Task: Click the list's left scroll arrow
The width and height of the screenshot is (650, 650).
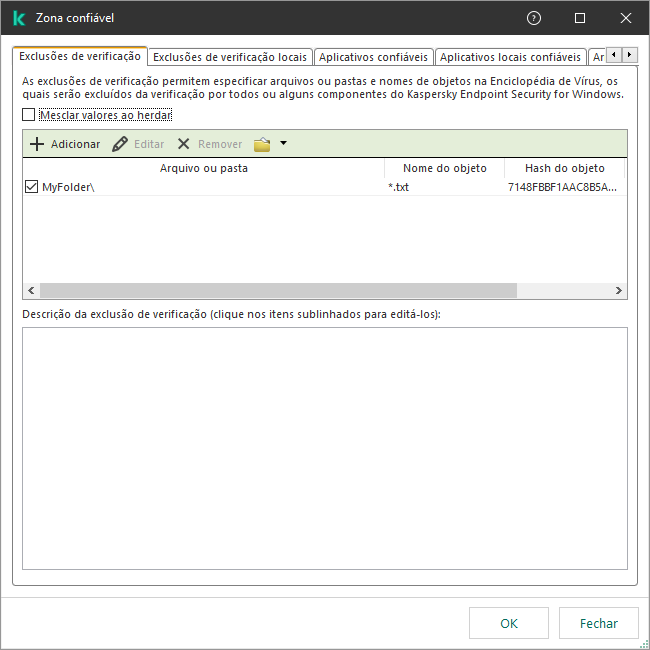Action: tap(31, 290)
